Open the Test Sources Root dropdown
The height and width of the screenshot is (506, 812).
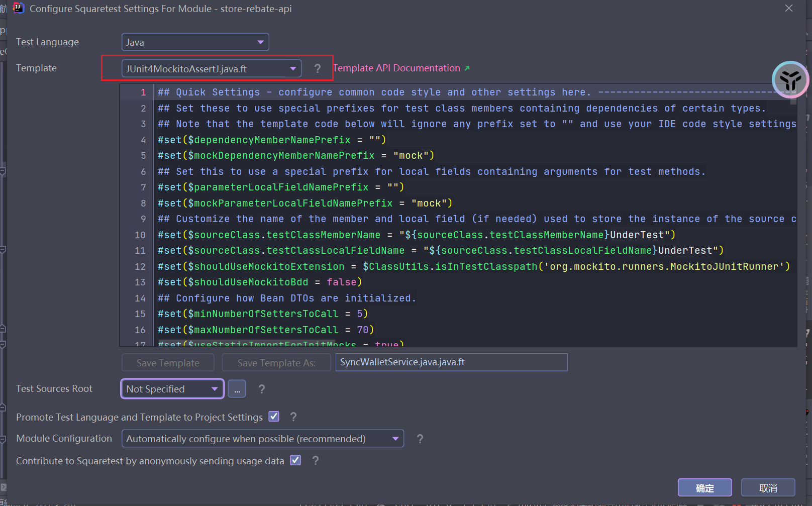pos(172,389)
